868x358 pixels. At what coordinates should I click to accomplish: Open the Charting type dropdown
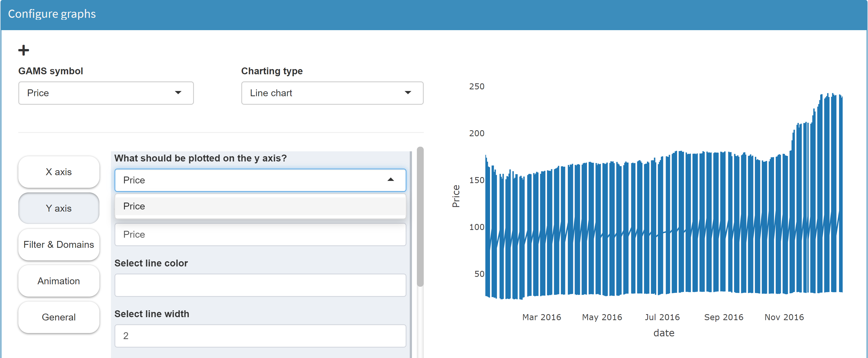point(332,93)
